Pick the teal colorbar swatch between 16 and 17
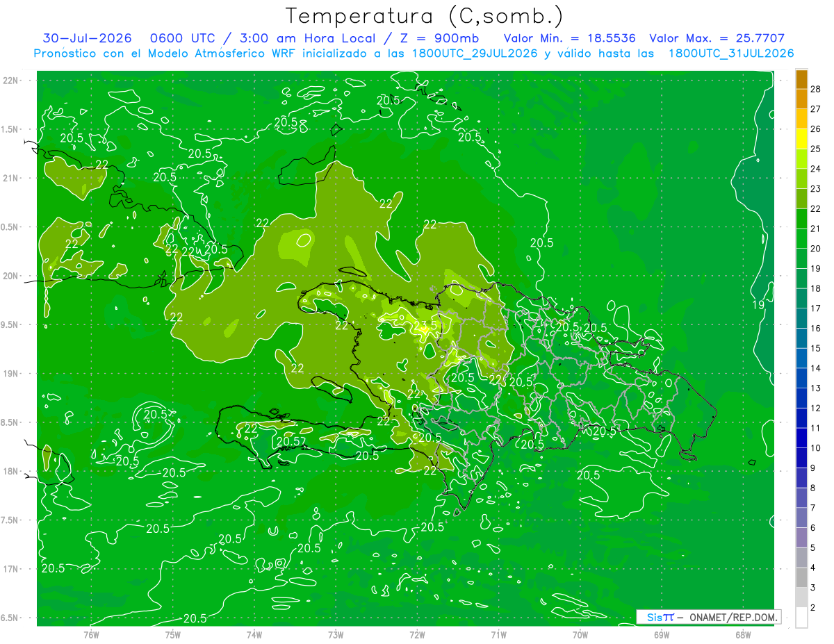The width and height of the screenshot is (834, 644). (x=801, y=319)
